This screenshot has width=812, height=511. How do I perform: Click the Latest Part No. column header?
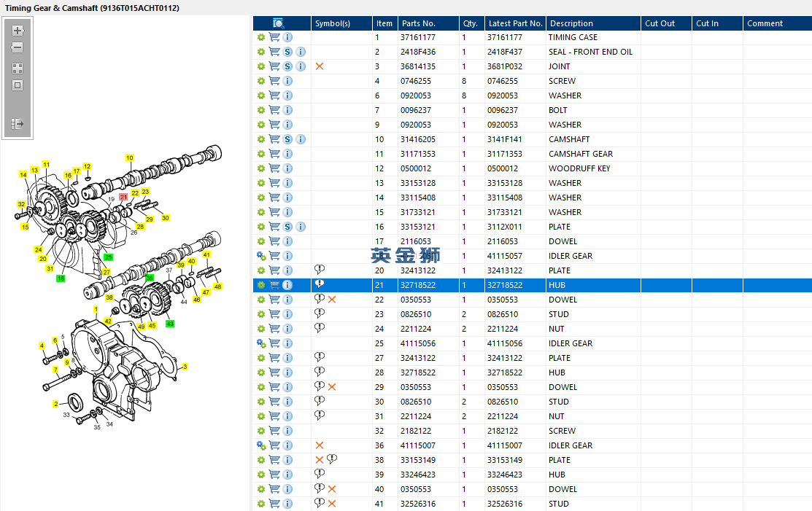tap(515, 23)
